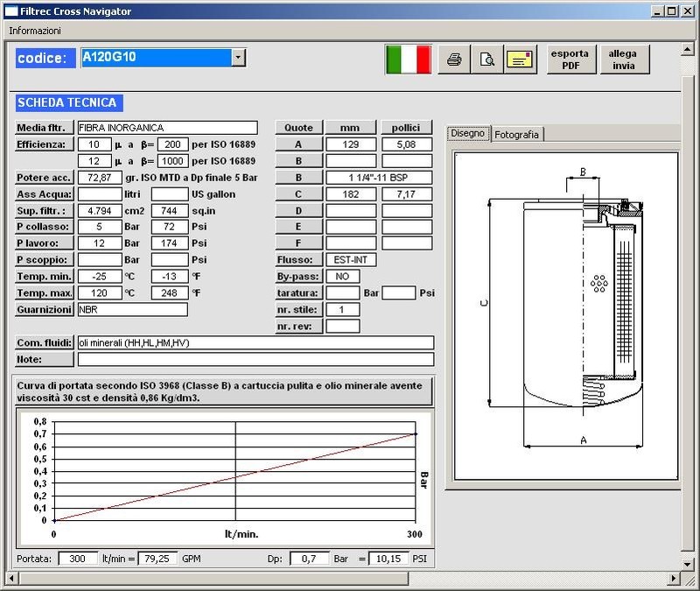Click the allega invia button
The height and width of the screenshot is (591, 700).
coord(624,60)
